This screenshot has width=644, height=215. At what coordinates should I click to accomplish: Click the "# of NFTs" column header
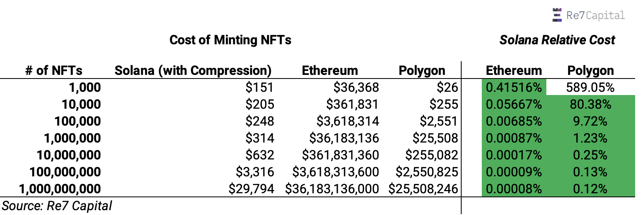(54, 70)
